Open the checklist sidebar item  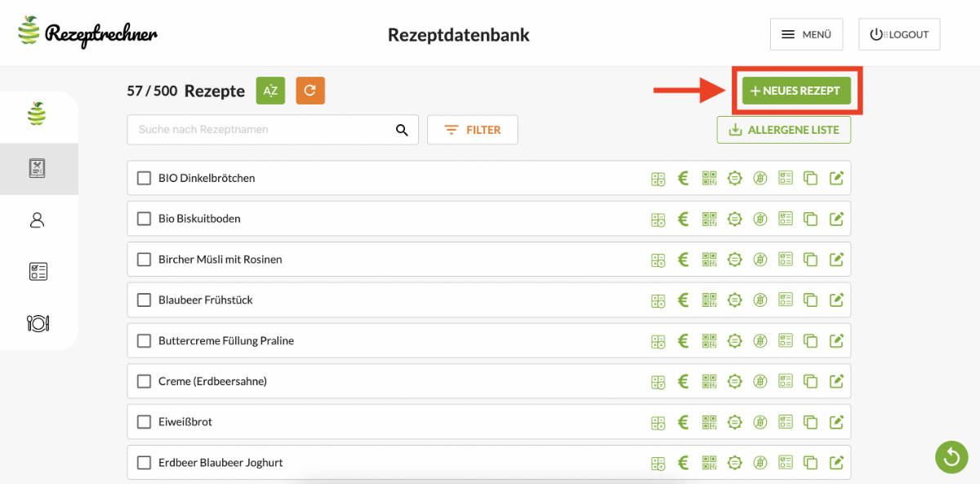click(38, 272)
